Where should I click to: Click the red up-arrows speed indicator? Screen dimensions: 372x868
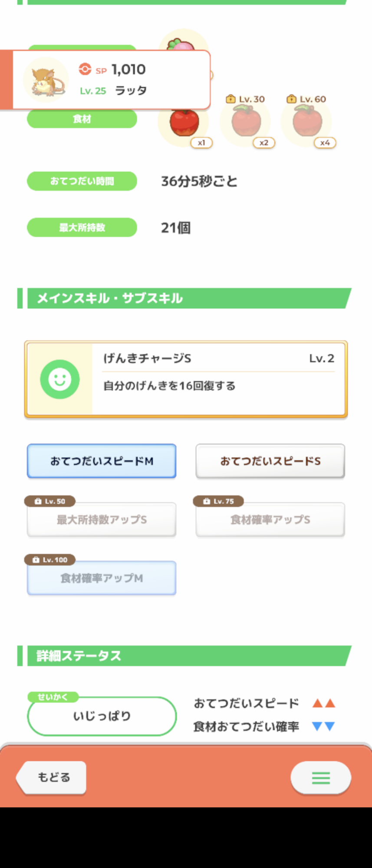click(x=324, y=703)
